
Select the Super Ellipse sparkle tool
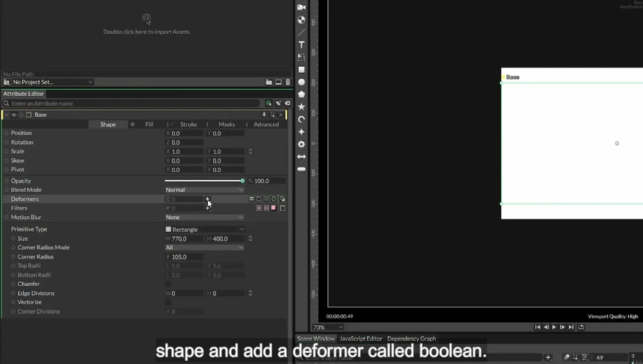tap(301, 132)
